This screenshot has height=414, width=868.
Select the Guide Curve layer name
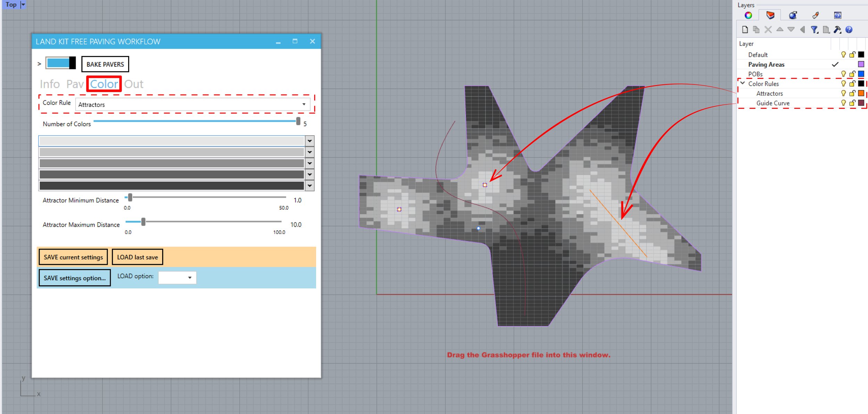[x=773, y=103]
